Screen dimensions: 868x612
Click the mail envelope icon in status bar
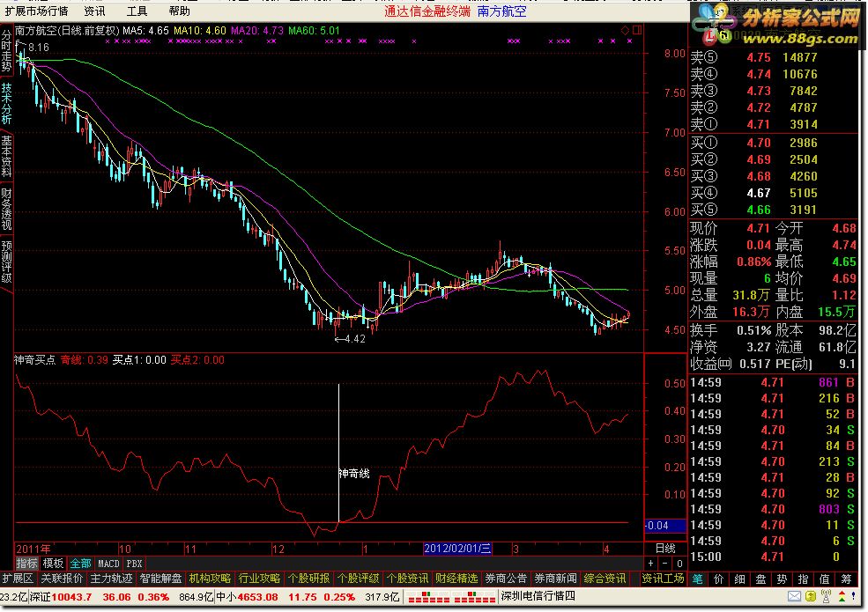(794, 596)
